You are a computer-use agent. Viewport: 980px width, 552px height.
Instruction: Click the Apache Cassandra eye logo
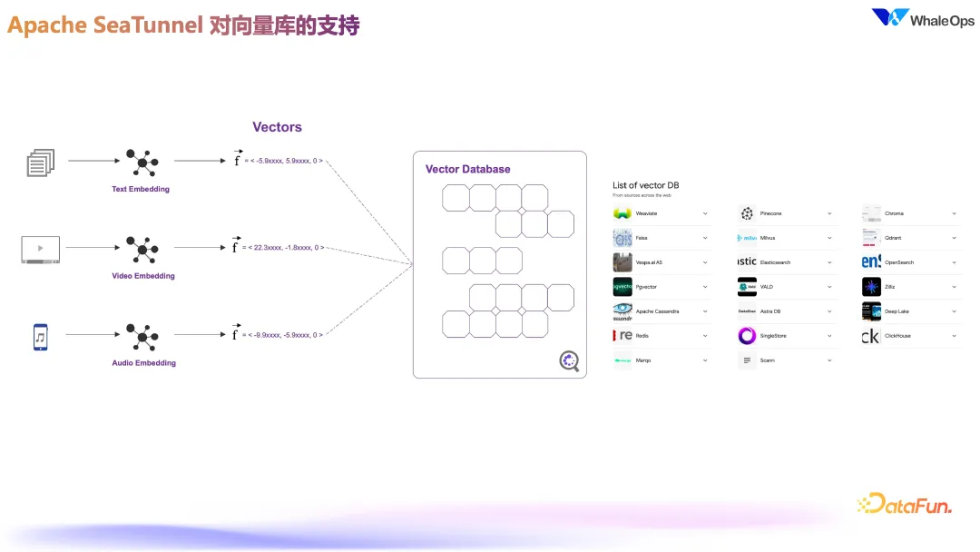point(622,311)
